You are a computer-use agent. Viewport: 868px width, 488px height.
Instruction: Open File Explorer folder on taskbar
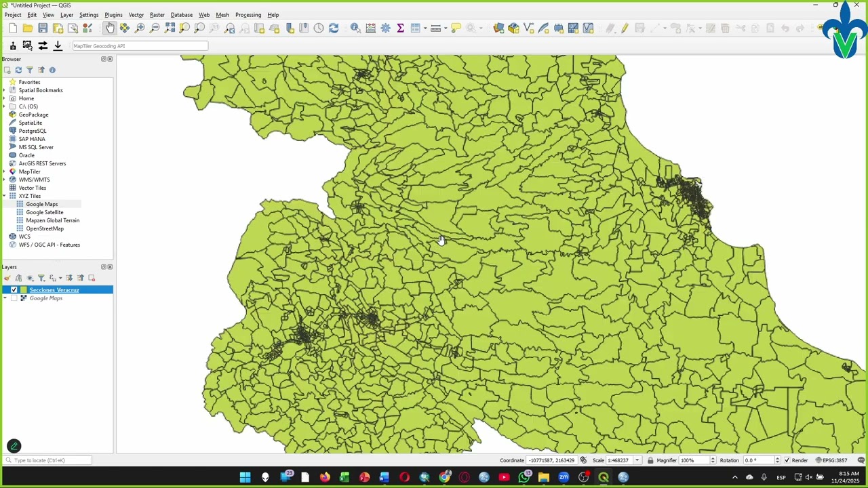click(x=544, y=477)
